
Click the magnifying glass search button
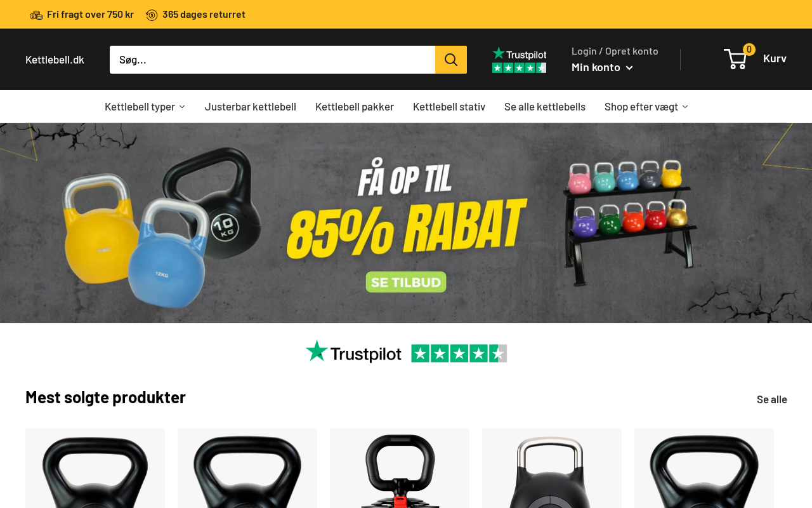(x=451, y=60)
